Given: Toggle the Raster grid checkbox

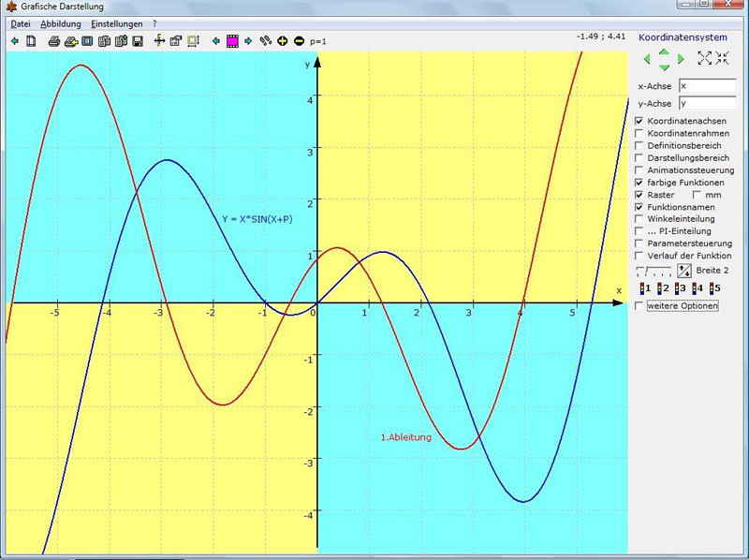Looking at the screenshot, I should tap(639, 195).
